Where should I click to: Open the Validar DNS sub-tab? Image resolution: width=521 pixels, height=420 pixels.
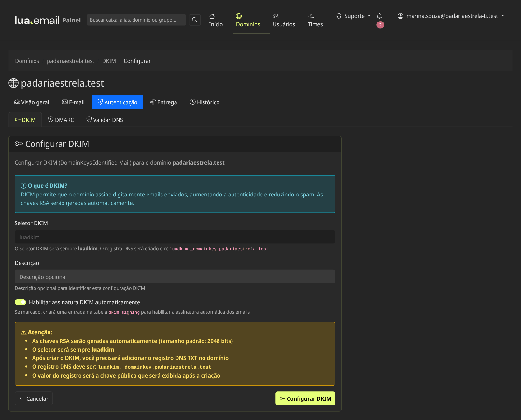click(105, 120)
